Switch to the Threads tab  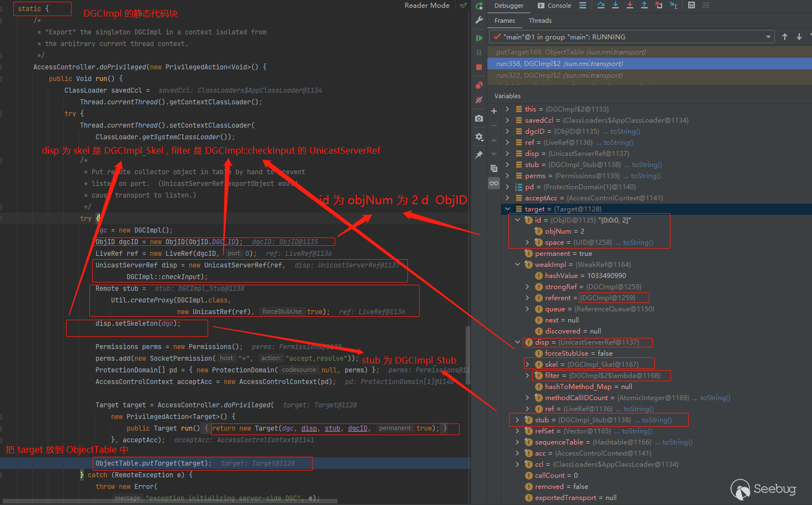pyautogui.click(x=540, y=21)
